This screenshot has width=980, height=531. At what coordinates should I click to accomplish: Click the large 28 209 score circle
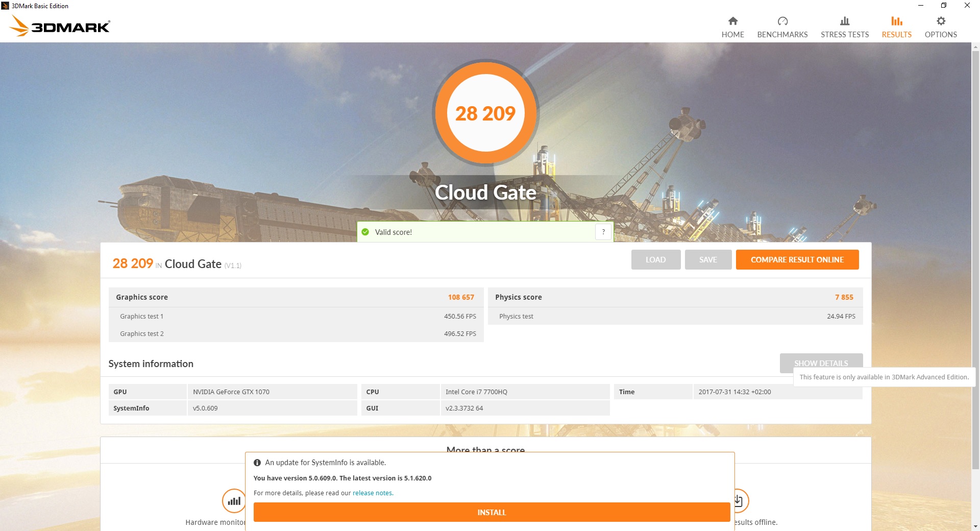(x=485, y=113)
